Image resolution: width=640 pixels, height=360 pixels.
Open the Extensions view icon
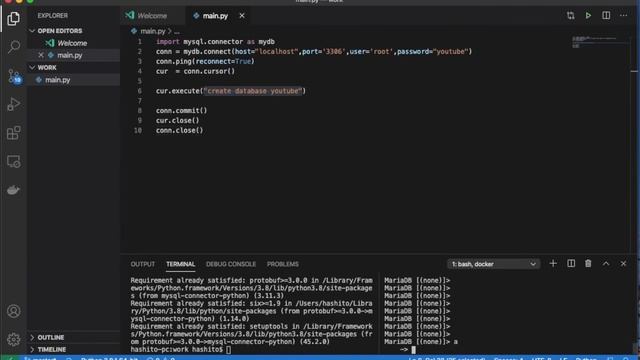(x=13, y=133)
